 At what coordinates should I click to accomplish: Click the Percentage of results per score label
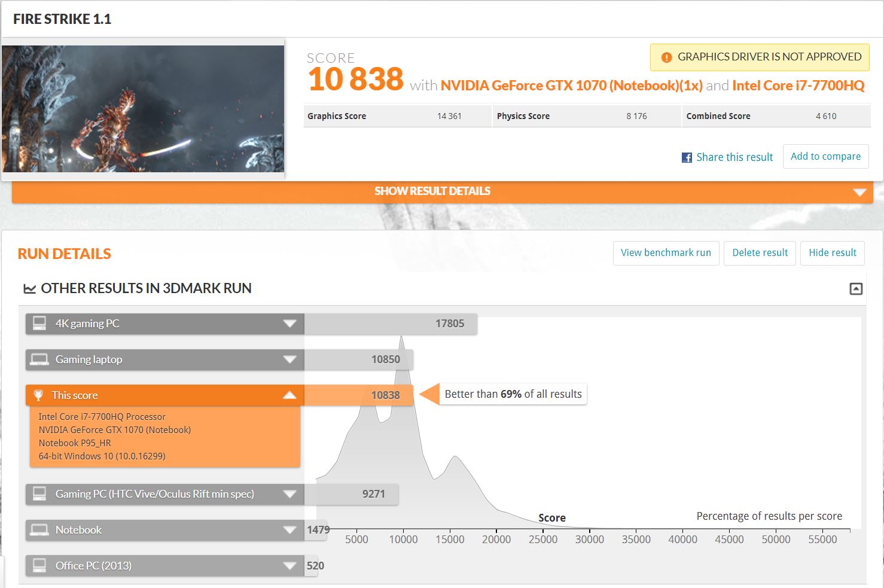[769, 516]
